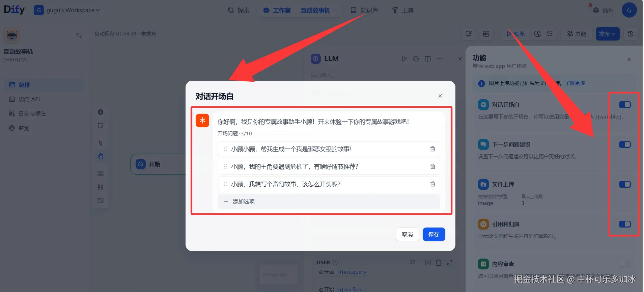Select the hand pan tool in canvas toolbar

(101, 156)
